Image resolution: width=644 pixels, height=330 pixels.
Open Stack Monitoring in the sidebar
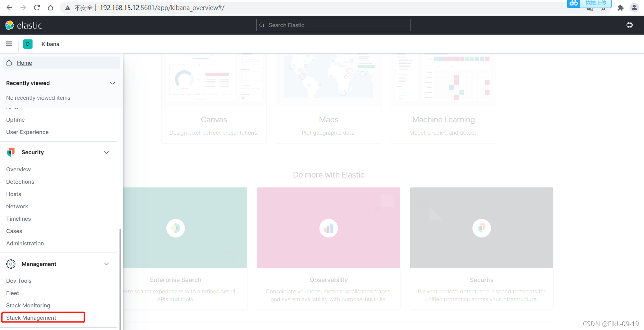coord(28,305)
